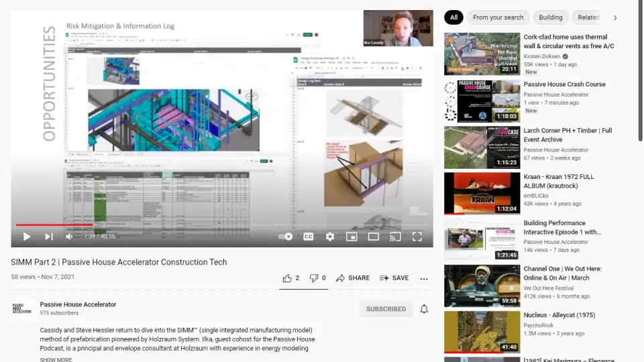Open Nucleus Alleycat (1975) thumbnail
644x362 pixels.
tap(482, 332)
